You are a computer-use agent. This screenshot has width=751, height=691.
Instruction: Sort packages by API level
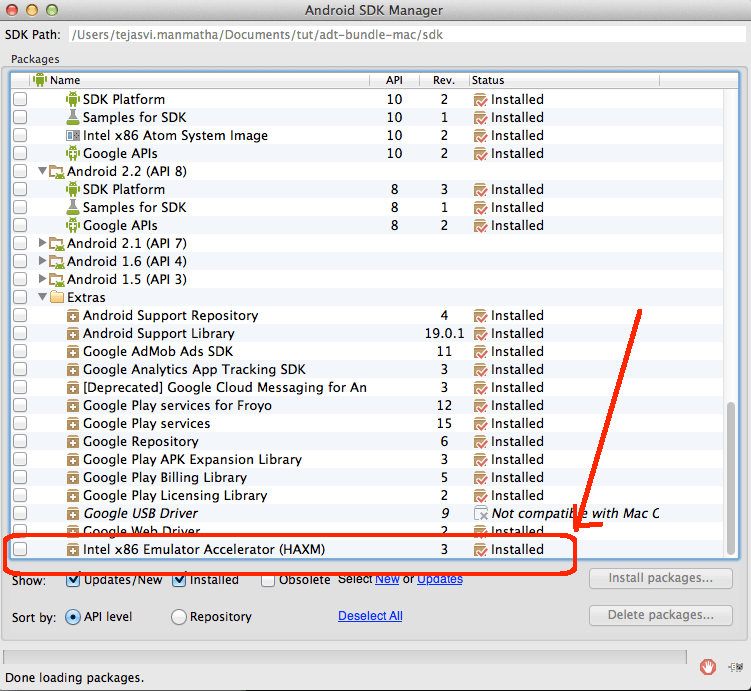click(72, 617)
